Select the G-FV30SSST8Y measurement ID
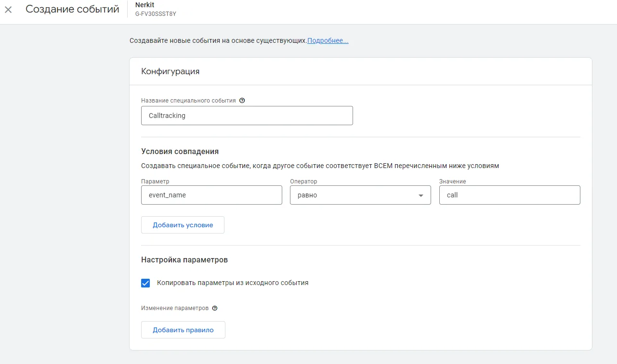This screenshot has height=364, width=617. click(x=156, y=14)
